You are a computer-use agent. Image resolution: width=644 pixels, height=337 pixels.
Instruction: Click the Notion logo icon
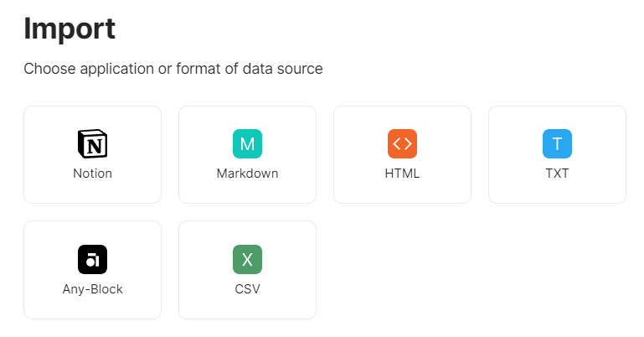pyautogui.click(x=92, y=144)
